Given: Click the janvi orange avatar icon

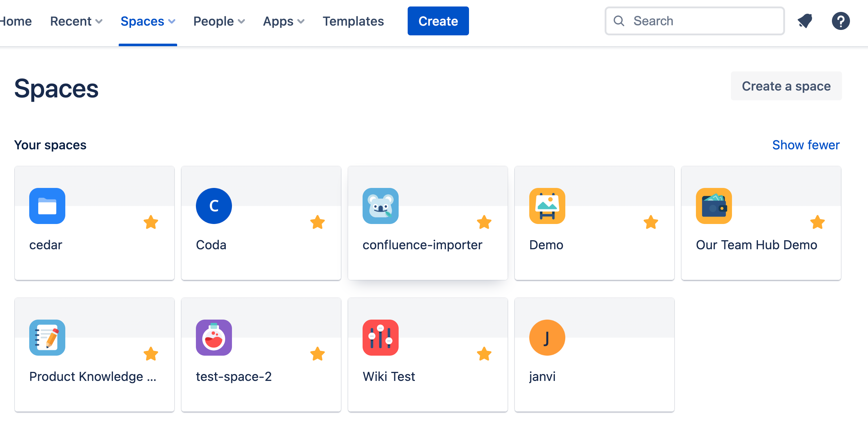Looking at the screenshot, I should [547, 338].
